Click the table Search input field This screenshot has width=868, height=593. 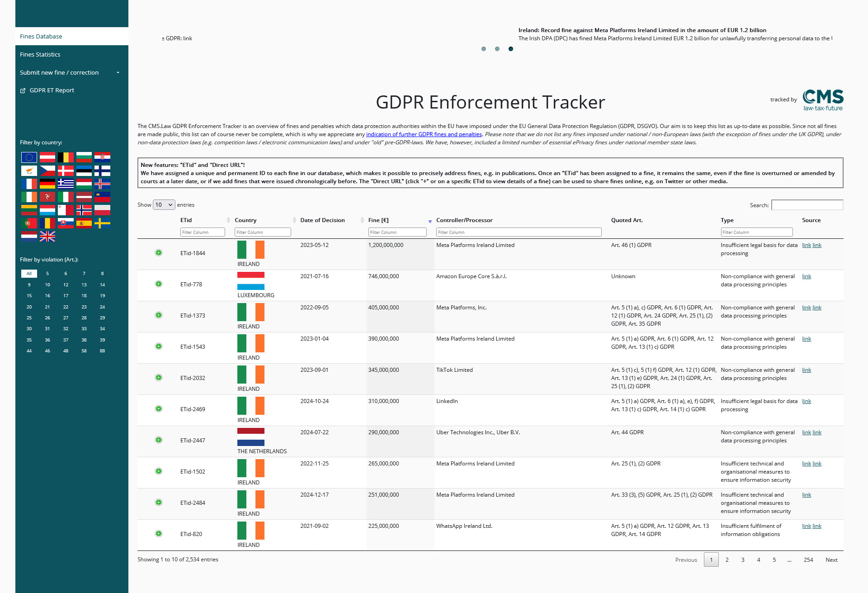coord(807,205)
